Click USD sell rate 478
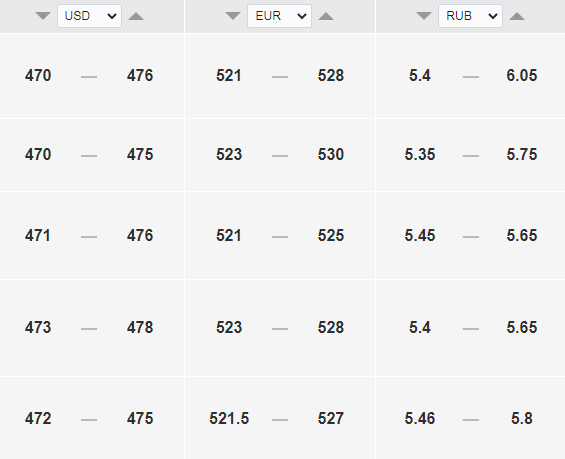Viewport: 565px width, 459px height. 140,327
